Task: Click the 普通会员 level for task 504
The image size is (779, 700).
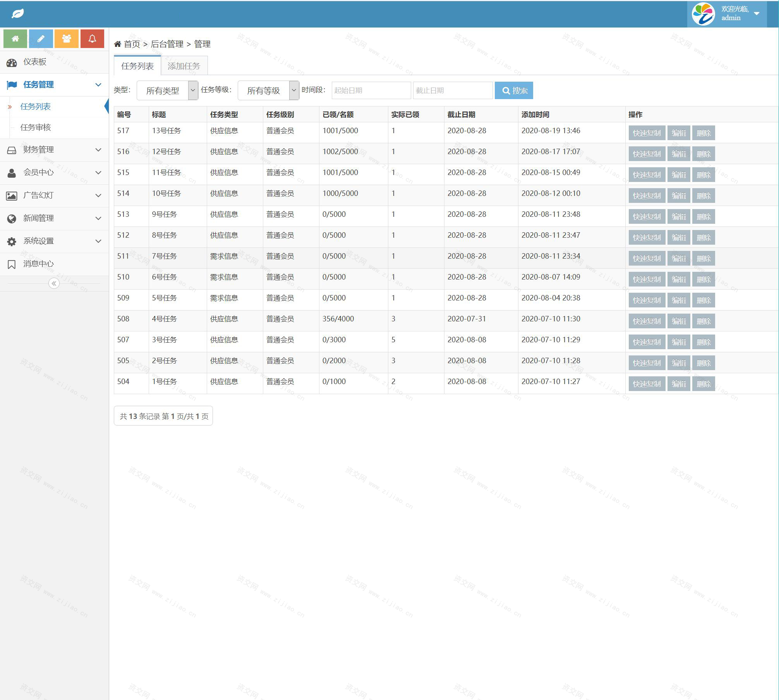Action: click(280, 381)
